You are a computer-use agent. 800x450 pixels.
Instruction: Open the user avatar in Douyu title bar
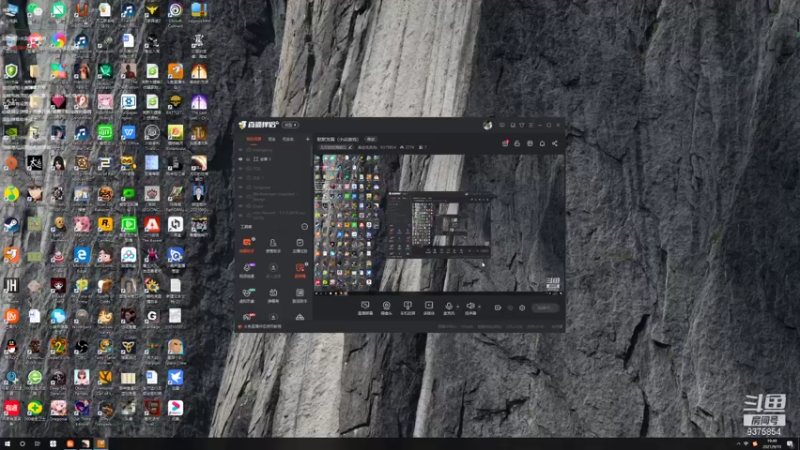pyautogui.click(x=487, y=125)
